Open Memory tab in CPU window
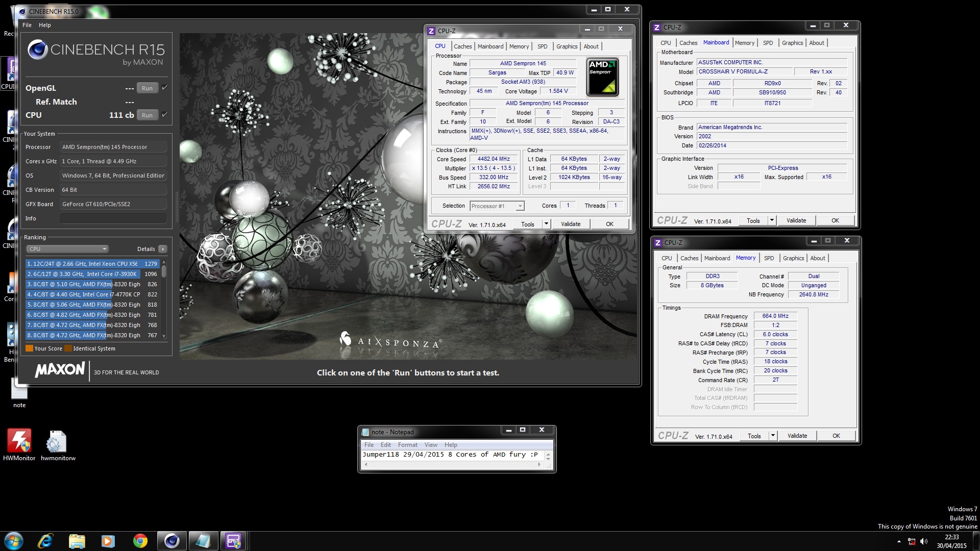Screen dimensions: 980x551 click(519, 46)
